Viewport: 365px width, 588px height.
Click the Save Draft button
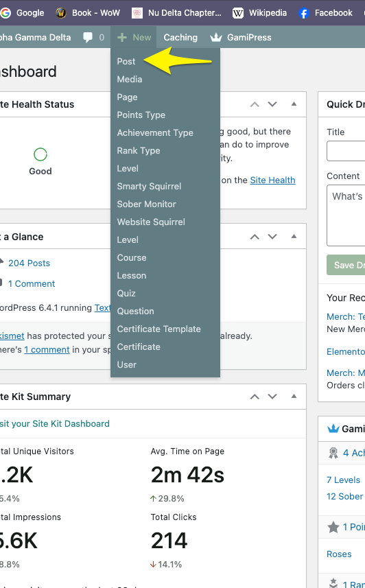346,265
